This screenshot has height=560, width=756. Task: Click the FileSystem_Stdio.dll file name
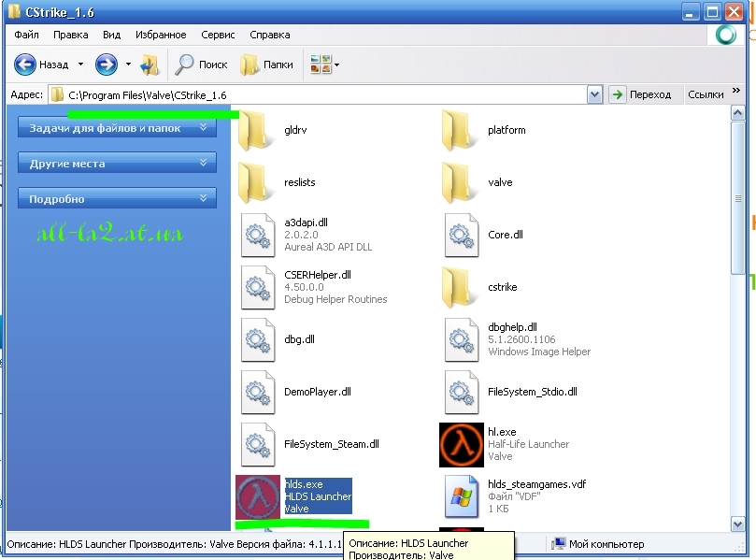click(x=533, y=392)
